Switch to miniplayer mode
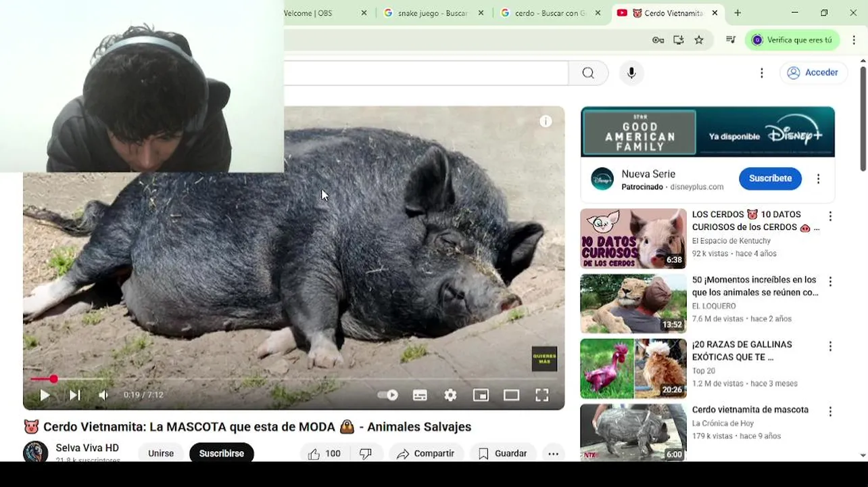 coord(481,395)
